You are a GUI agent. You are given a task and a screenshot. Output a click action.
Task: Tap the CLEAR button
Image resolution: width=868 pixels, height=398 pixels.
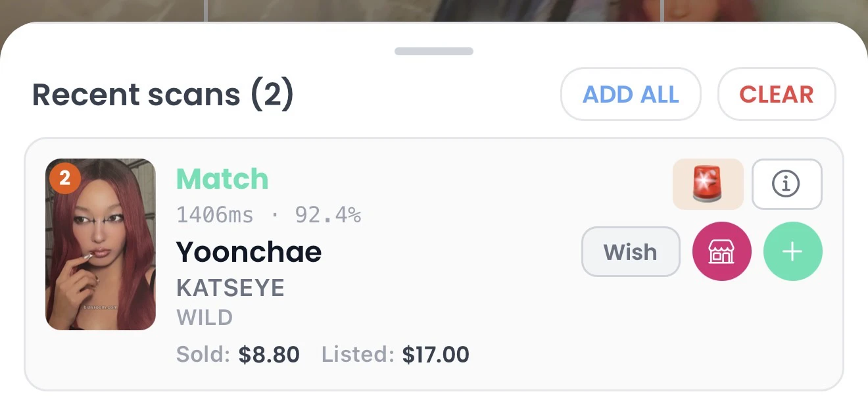click(777, 94)
